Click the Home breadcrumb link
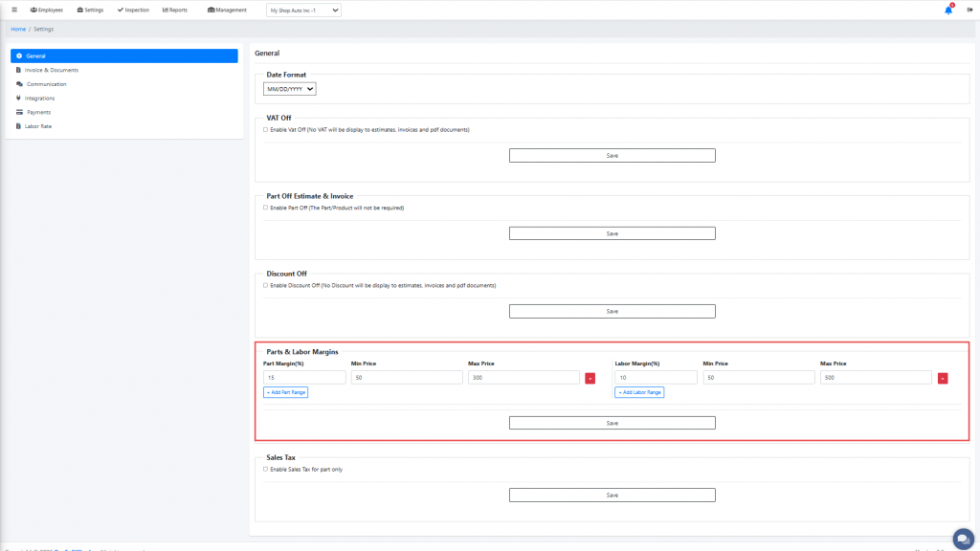Image resolution: width=980 pixels, height=551 pixels. coord(18,29)
